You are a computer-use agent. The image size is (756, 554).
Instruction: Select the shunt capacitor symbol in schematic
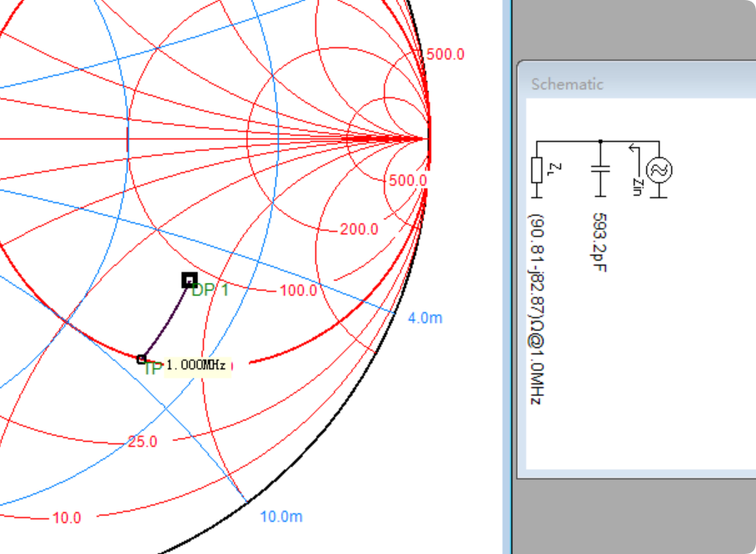click(599, 169)
